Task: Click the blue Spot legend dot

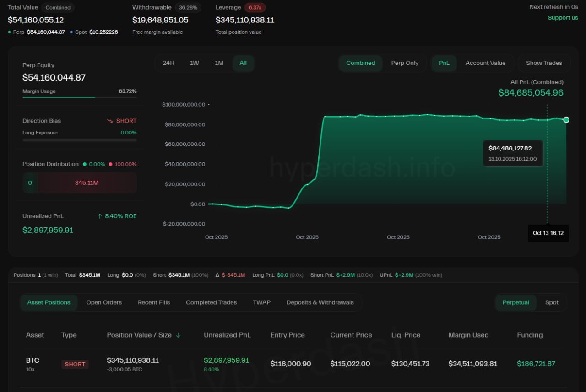Action: point(71,32)
